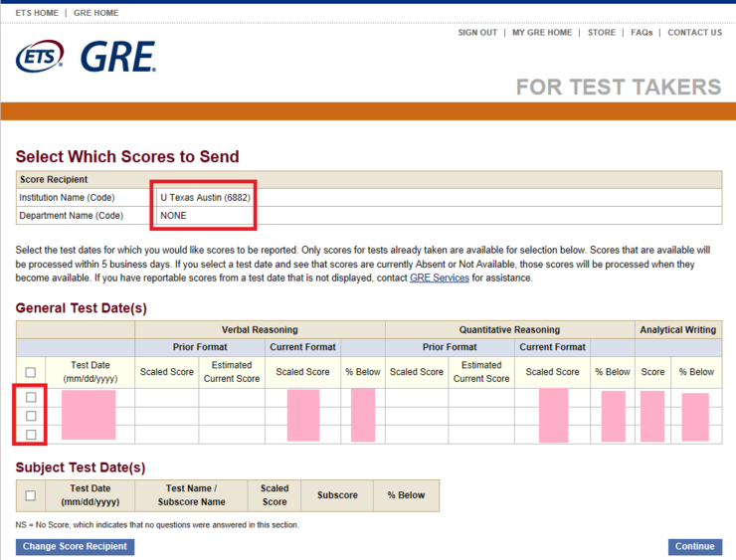Image resolution: width=736 pixels, height=560 pixels.
Task: Click 'Prior Format' under Quantitative Reasoning
Action: 450,347
